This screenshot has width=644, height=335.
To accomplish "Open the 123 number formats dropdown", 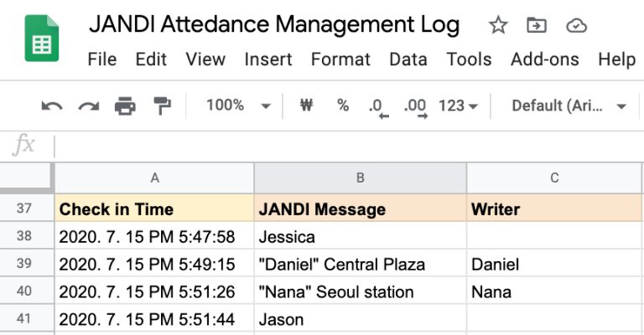I will click(458, 106).
